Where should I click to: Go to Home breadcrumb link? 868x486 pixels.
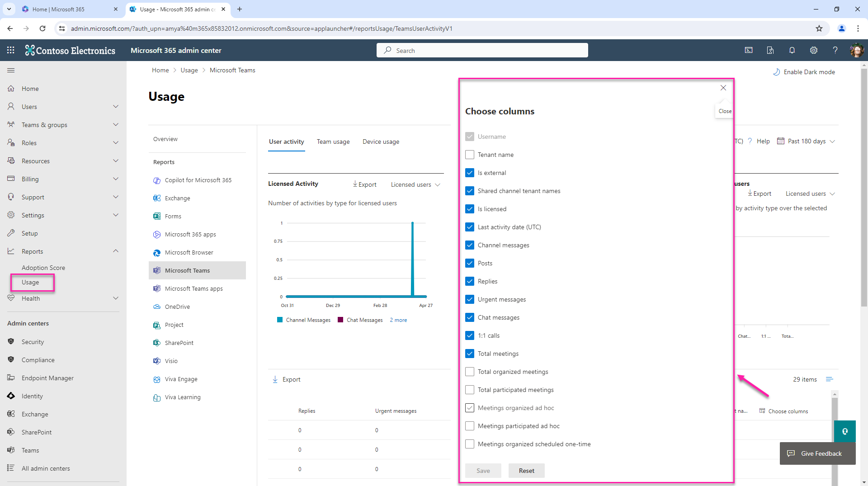point(160,70)
